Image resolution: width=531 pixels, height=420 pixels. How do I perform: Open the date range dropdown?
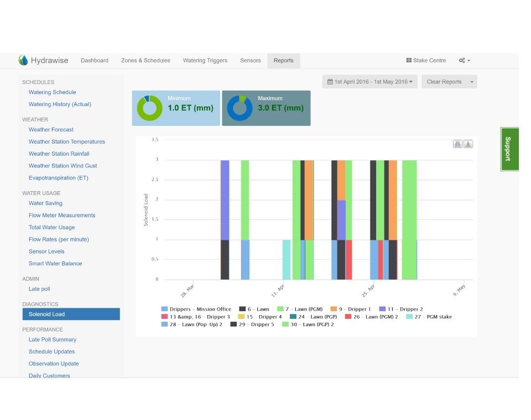tap(370, 82)
